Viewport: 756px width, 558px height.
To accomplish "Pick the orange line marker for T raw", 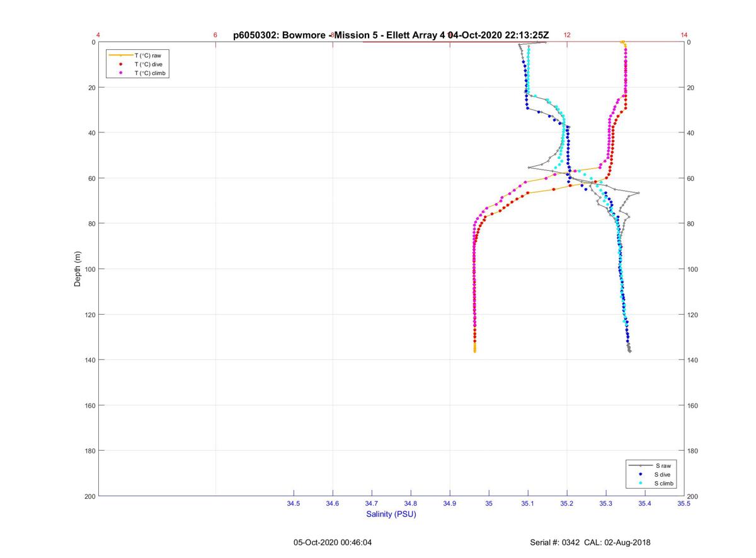I will click(x=120, y=55).
